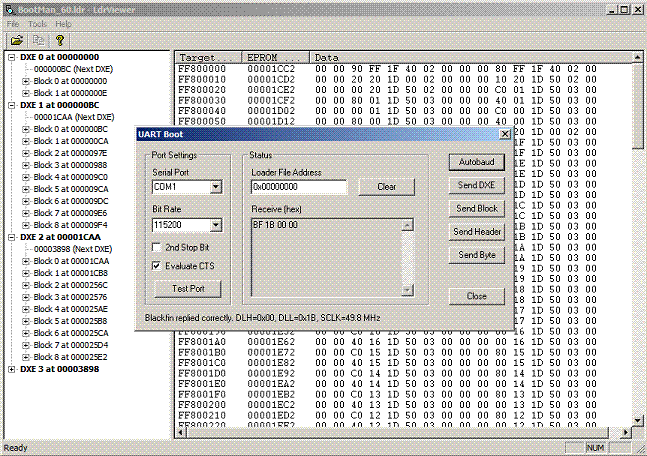The image size is (647, 456).
Task: Click the Test Port button
Action: pyautogui.click(x=188, y=288)
